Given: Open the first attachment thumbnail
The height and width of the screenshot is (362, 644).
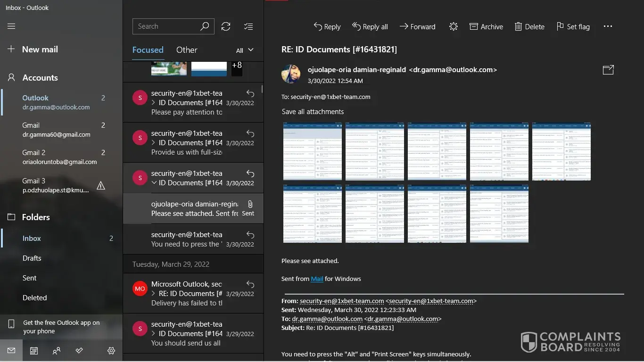Looking at the screenshot, I should click(312, 151).
